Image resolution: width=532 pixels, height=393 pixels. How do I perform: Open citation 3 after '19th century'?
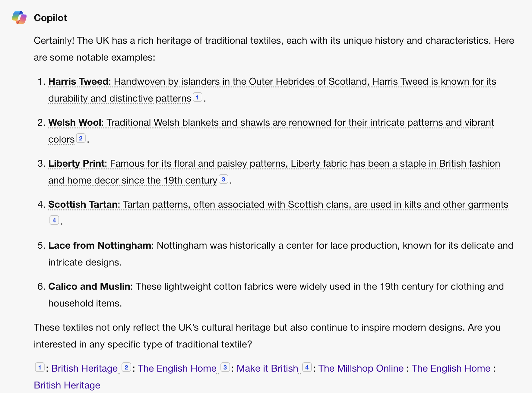click(223, 179)
